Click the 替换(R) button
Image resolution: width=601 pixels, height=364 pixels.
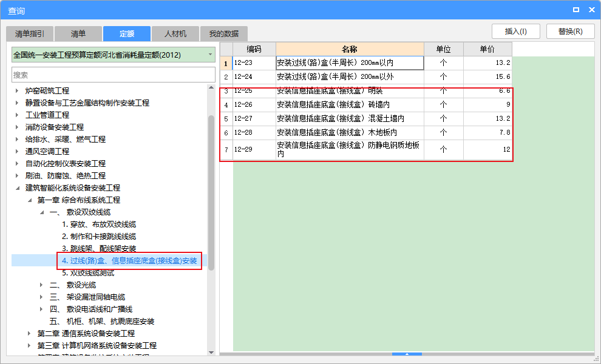tap(570, 32)
